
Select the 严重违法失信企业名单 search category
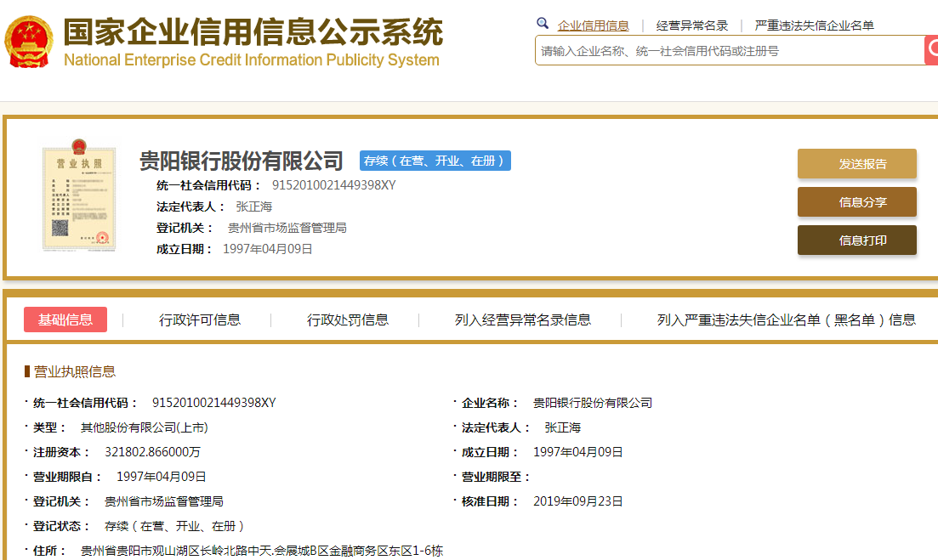[x=814, y=25]
